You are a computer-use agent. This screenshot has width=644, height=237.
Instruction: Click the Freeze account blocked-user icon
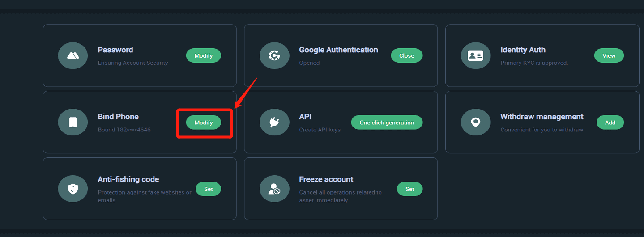coord(274,189)
